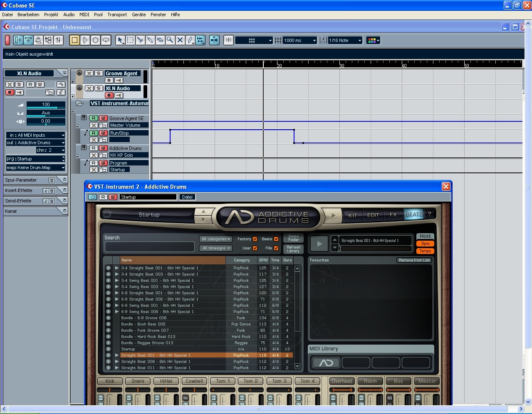Click the Stop button in toolbar
This screenshot has height=414, width=532.
coord(75,40)
